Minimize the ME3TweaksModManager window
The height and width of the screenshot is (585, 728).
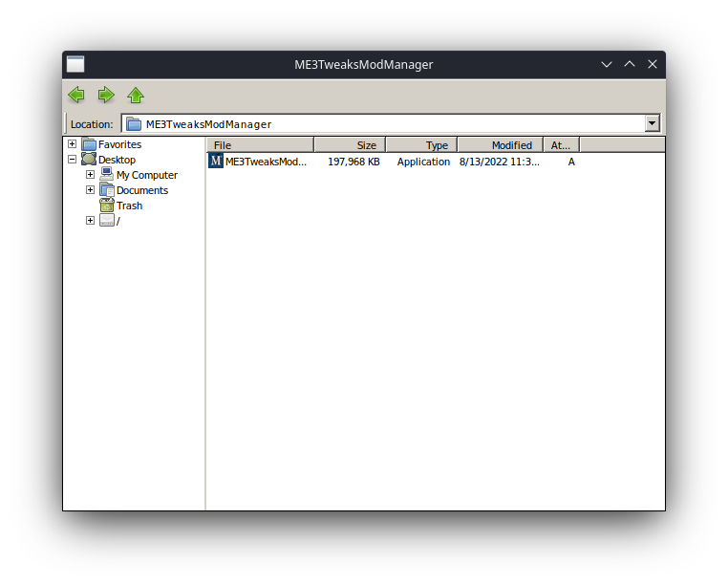pos(607,65)
